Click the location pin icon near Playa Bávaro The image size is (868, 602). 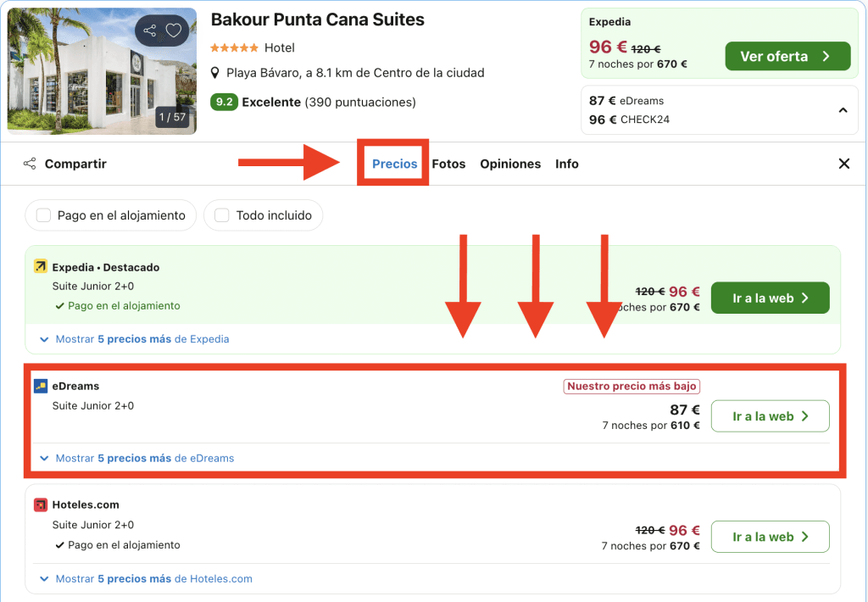[x=216, y=73]
